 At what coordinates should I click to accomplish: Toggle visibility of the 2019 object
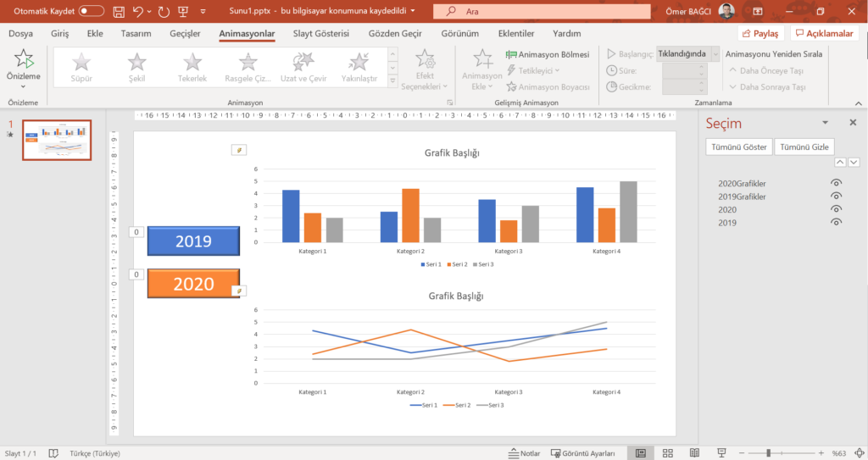[x=836, y=222]
